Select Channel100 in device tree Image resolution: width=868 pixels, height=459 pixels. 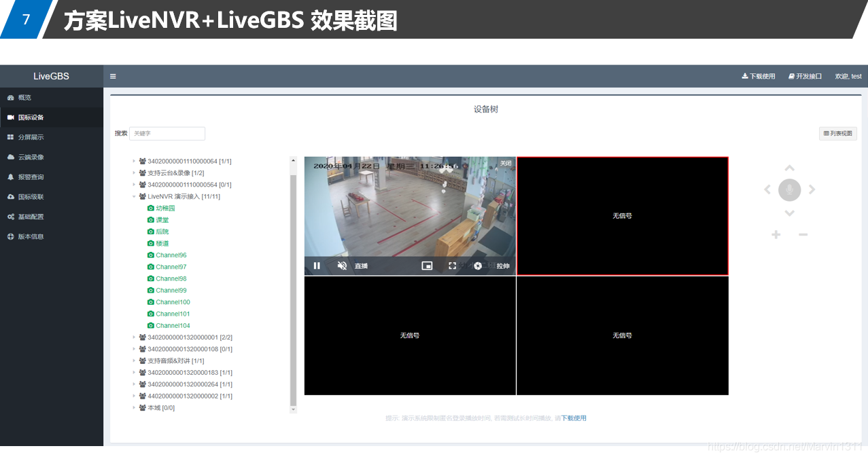click(173, 302)
